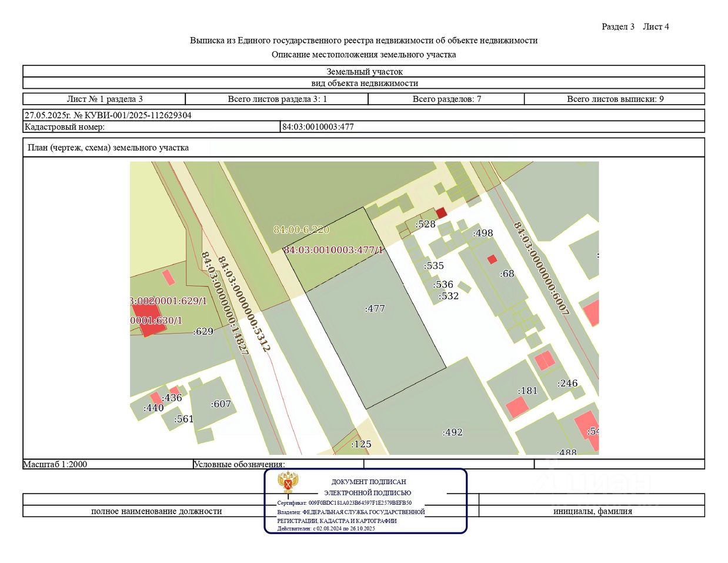Click the parcel label ":440" on the map
The height and width of the screenshot is (563, 728).
153,408
